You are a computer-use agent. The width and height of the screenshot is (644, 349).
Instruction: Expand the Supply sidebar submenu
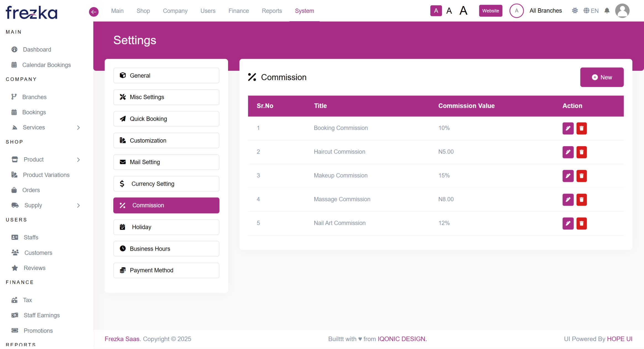click(78, 206)
